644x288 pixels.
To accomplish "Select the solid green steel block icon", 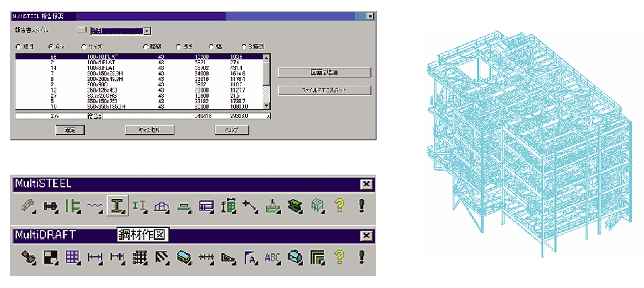I will (x=295, y=205).
